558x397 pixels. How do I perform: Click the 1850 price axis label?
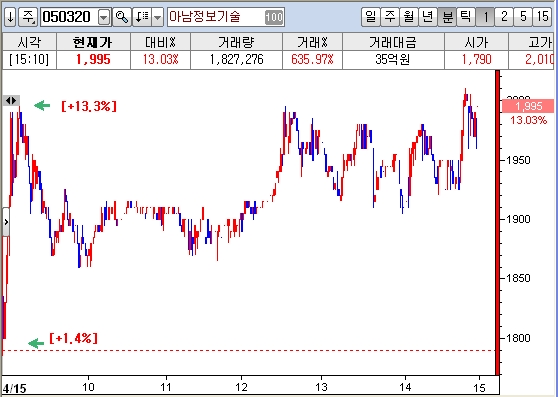[x=518, y=278]
